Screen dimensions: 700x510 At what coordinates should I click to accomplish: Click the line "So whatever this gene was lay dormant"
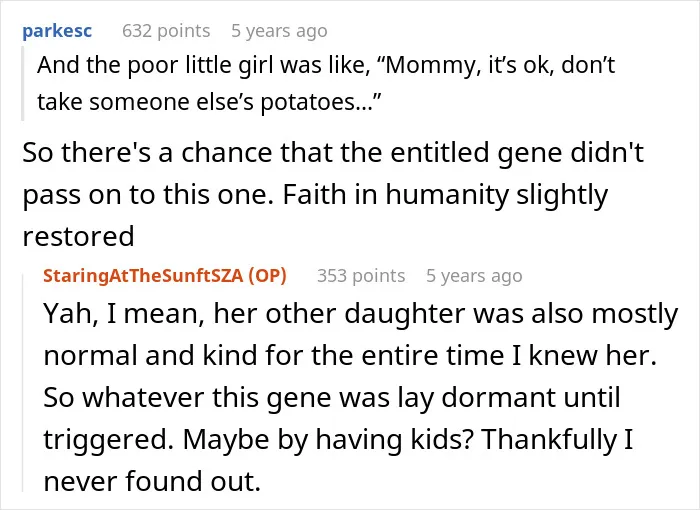(x=332, y=397)
